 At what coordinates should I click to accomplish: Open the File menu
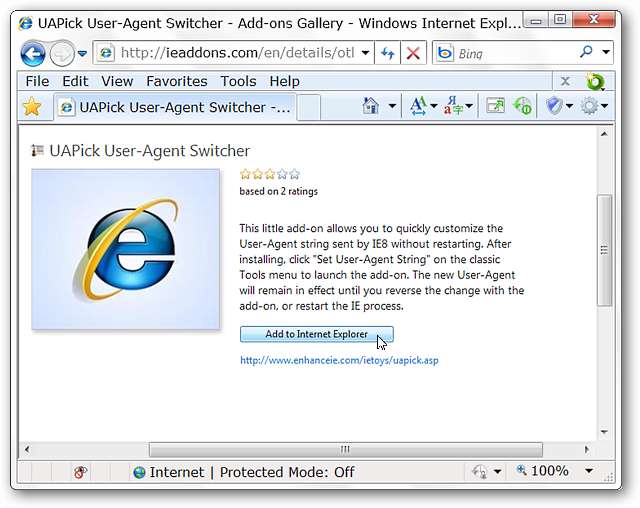point(37,81)
